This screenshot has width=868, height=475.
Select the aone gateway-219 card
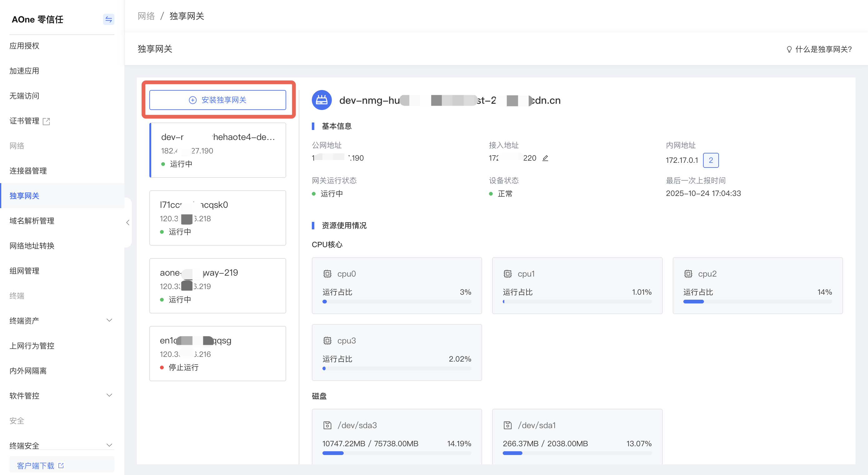[x=217, y=286]
